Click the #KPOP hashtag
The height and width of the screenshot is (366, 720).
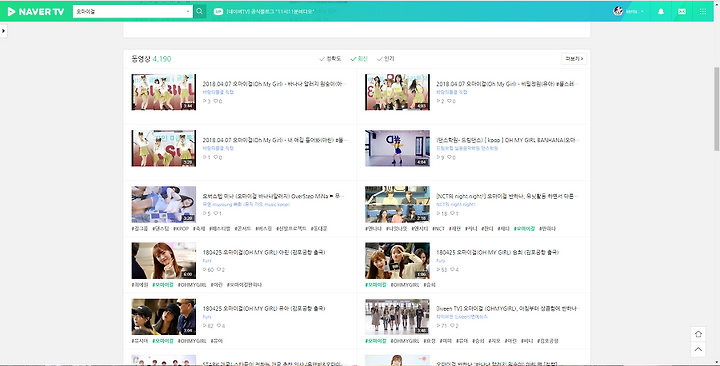point(181,228)
